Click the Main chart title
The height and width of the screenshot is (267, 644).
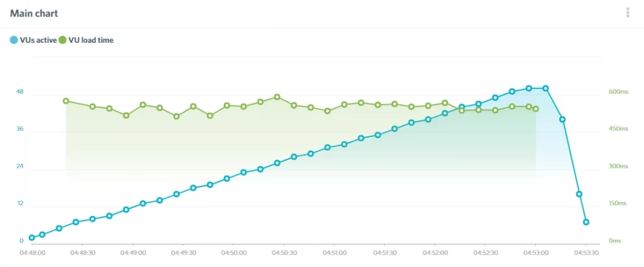pos(34,13)
